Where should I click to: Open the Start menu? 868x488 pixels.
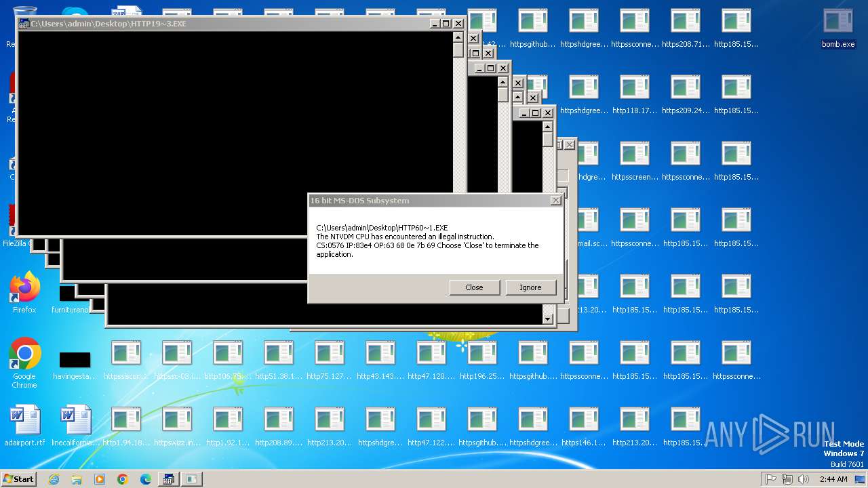click(18, 479)
